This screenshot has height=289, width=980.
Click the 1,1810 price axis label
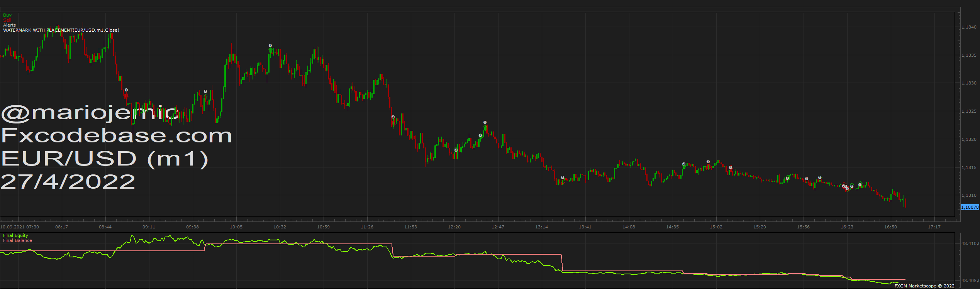click(x=969, y=195)
